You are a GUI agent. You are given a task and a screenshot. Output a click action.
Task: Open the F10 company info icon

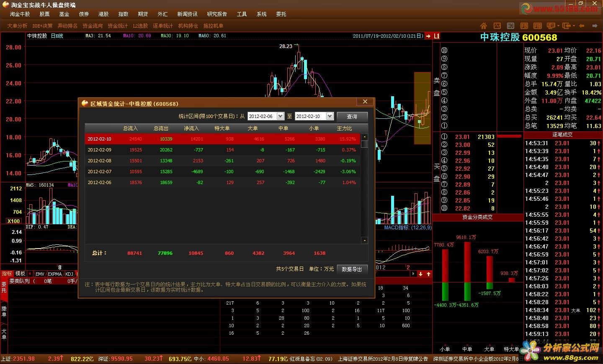[x=537, y=26]
